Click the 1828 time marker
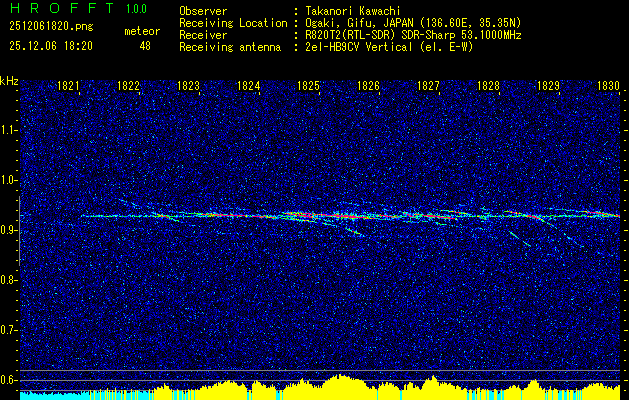The image size is (629, 400). click(x=488, y=85)
